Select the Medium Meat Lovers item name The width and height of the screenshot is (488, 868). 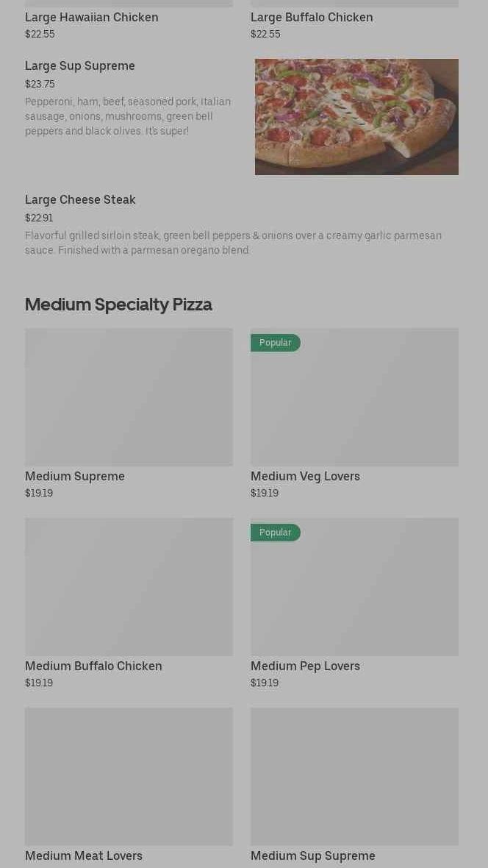point(84,856)
